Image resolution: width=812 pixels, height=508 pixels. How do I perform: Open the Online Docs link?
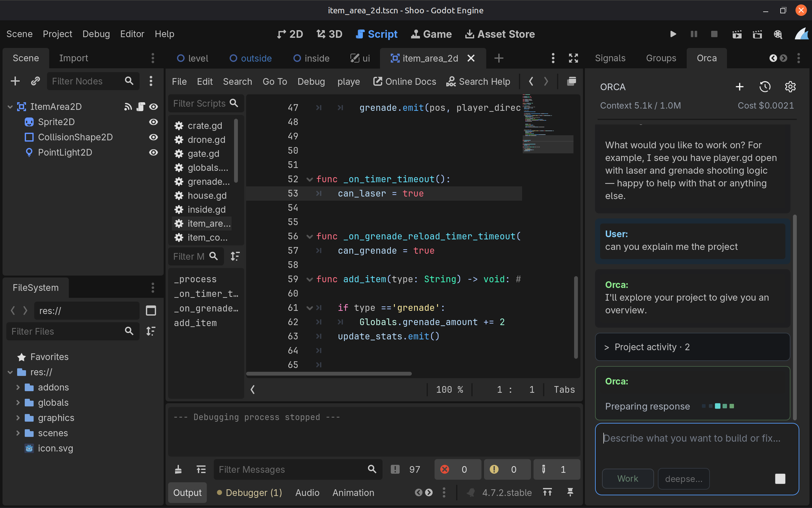(405, 81)
